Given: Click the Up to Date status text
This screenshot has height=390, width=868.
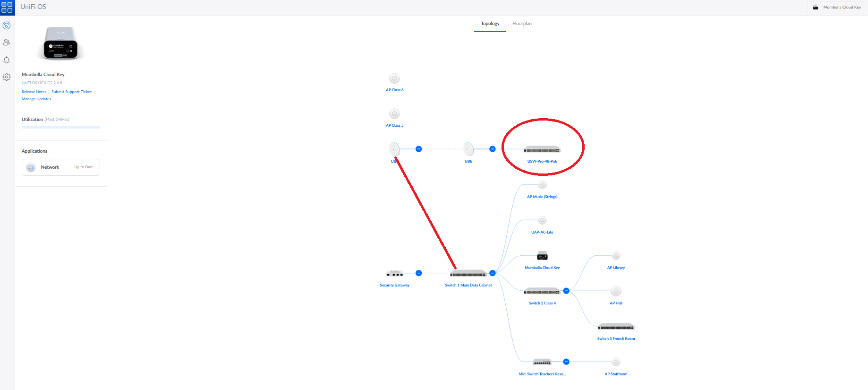Looking at the screenshot, I should point(84,167).
